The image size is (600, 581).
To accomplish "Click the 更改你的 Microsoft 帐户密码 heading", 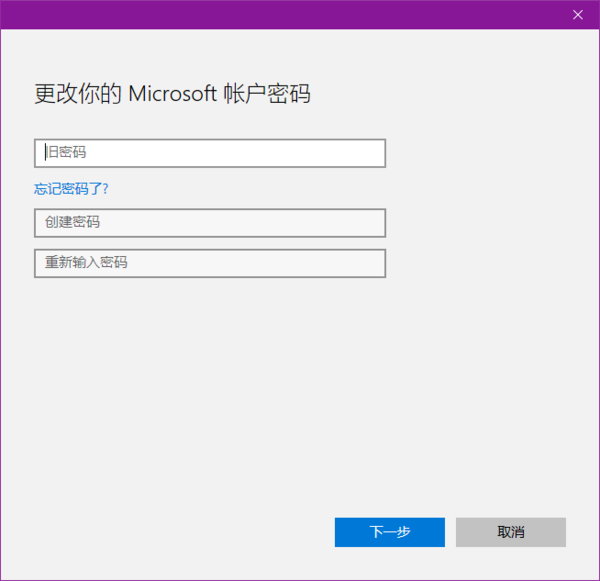I will point(172,93).
